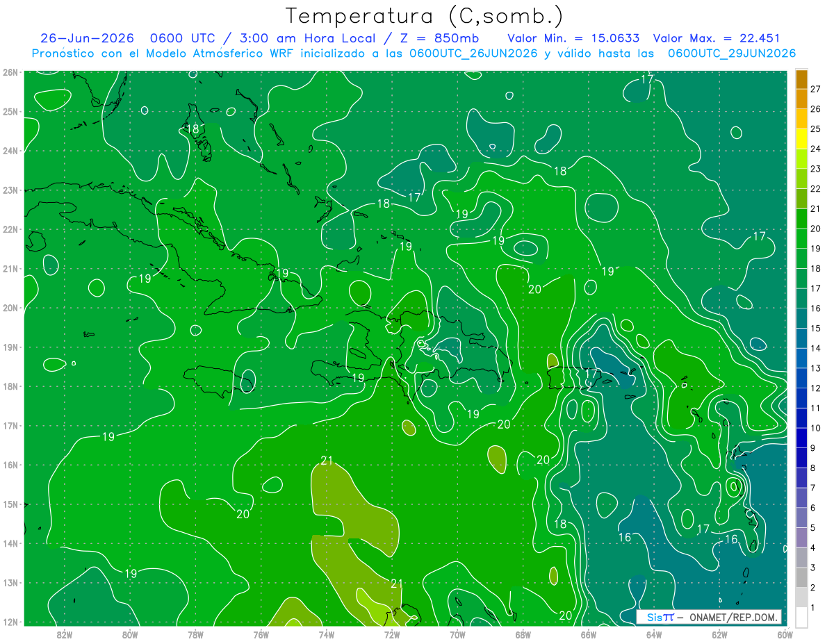Click the 64W longitude axis label
This screenshot has height=644, width=834.
654,634
